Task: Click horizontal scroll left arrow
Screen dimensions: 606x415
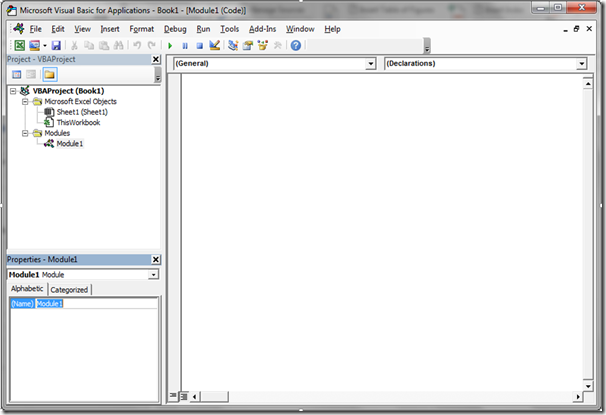Action: pyautogui.click(x=194, y=396)
